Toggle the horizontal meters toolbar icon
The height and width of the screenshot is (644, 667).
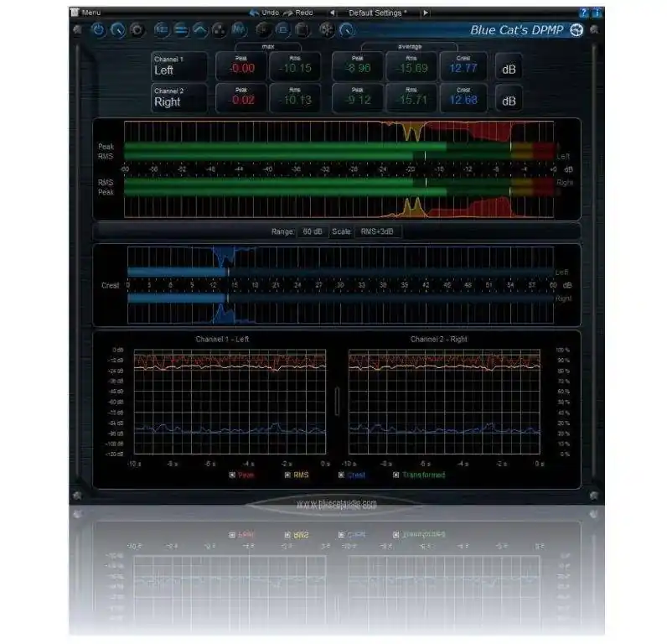pyautogui.click(x=181, y=30)
